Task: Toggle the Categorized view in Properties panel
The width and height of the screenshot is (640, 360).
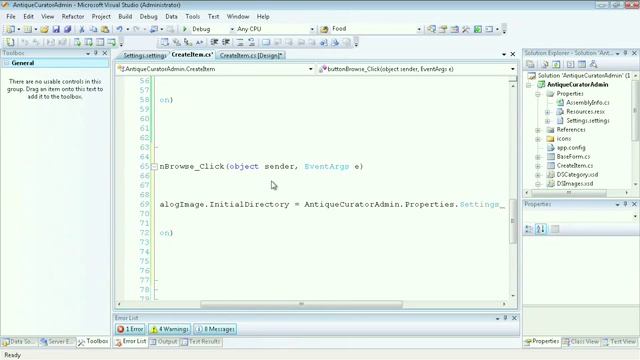Action: [x=529, y=229]
